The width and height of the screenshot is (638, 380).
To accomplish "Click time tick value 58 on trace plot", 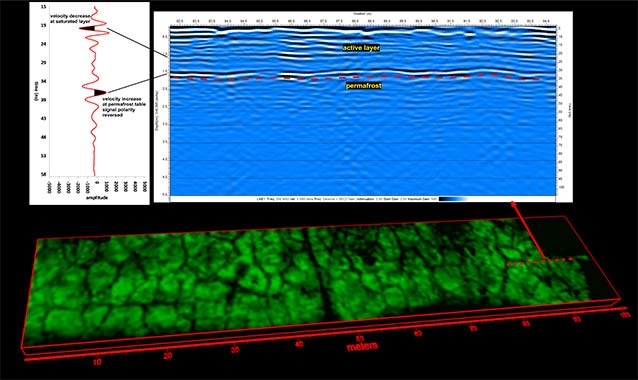I will pos(43,174).
